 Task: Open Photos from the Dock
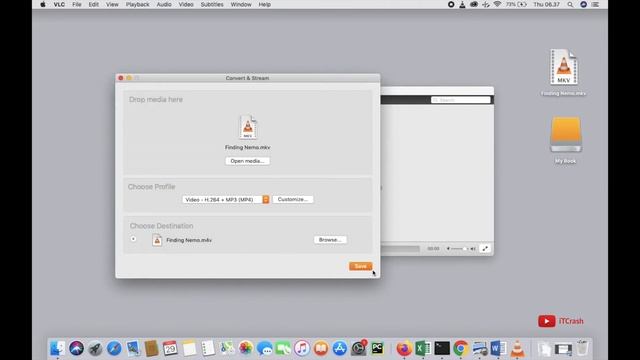[246, 348]
